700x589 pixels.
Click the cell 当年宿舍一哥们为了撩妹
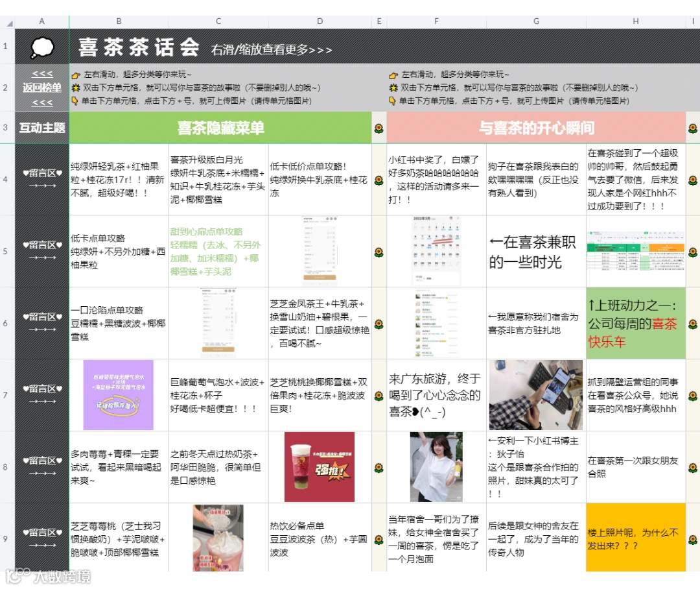coord(436,538)
